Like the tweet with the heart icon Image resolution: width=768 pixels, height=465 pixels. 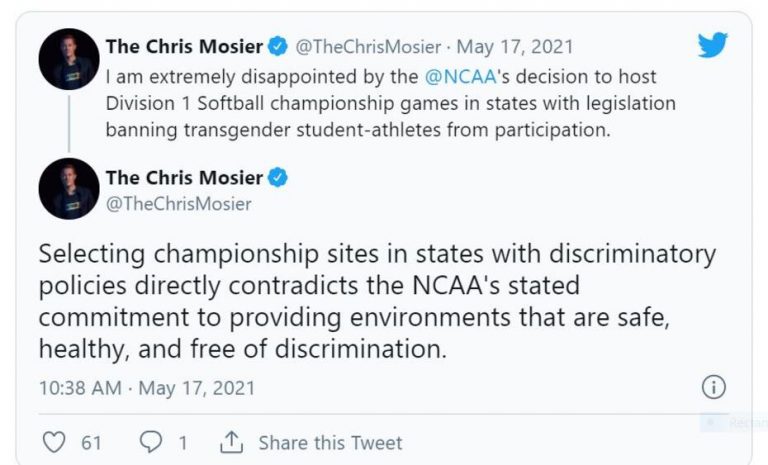tap(56, 441)
